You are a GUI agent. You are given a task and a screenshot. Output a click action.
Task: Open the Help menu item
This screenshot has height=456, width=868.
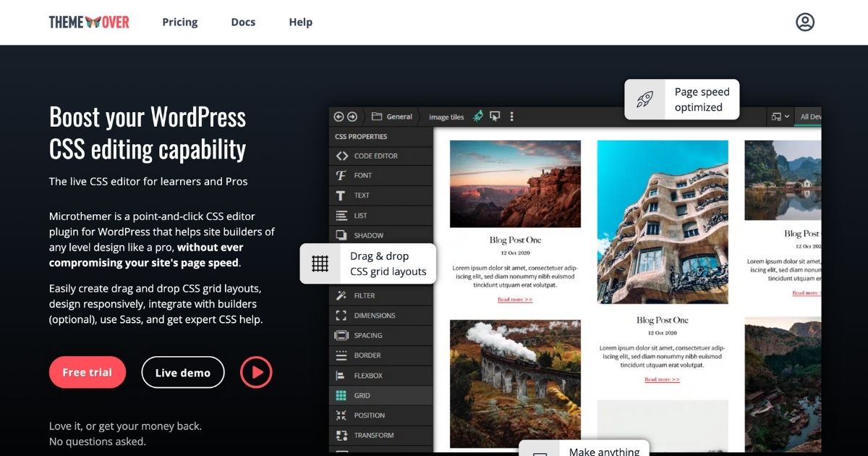[x=301, y=22]
